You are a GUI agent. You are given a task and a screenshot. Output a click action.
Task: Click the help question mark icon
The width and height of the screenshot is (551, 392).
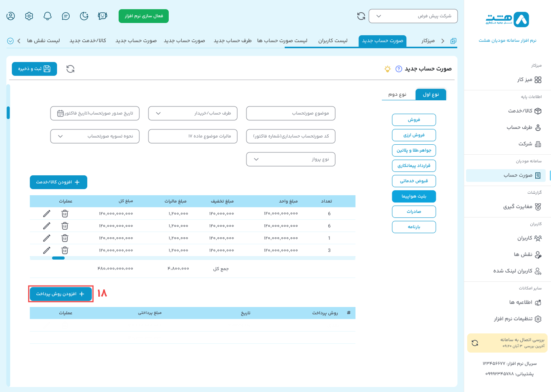[x=399, y=69]
